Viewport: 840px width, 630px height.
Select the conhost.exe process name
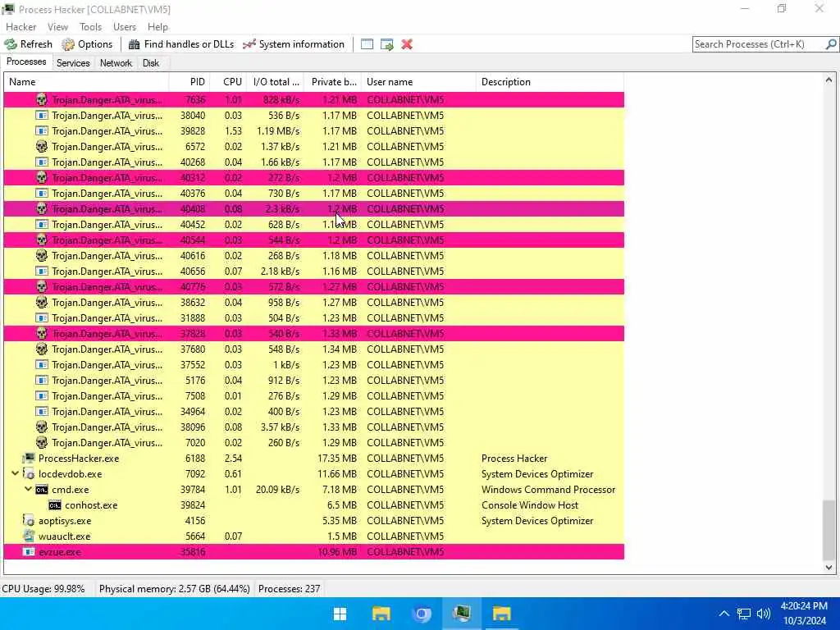point(91,505)
